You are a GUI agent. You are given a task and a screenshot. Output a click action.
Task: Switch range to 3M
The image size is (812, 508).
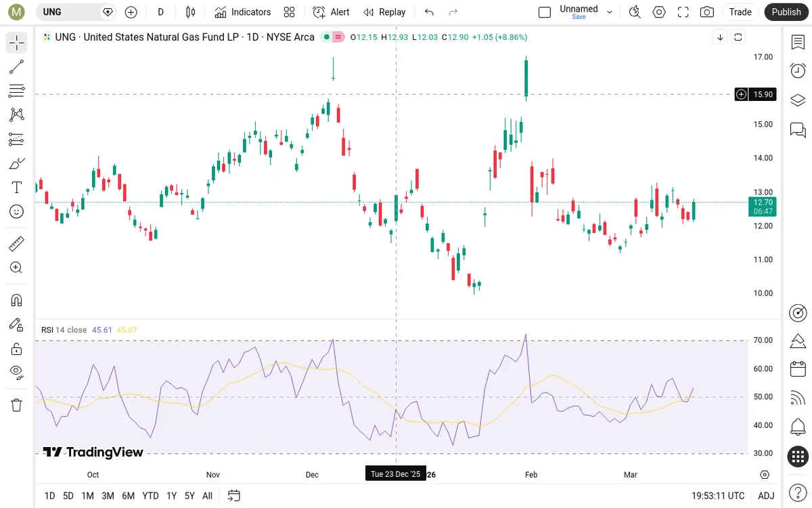[x=108, y=496]
